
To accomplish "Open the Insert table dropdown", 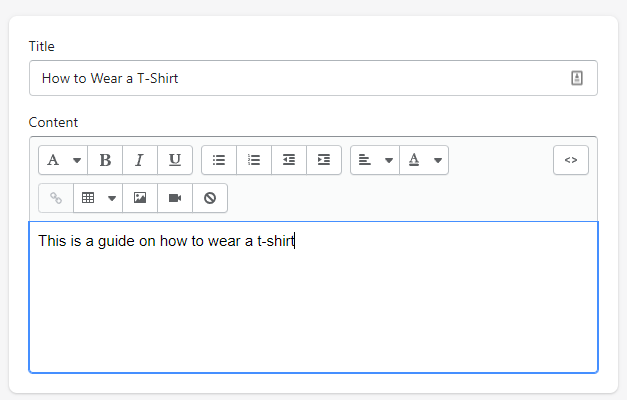I will pyautogui.click(x=98, y=198).
